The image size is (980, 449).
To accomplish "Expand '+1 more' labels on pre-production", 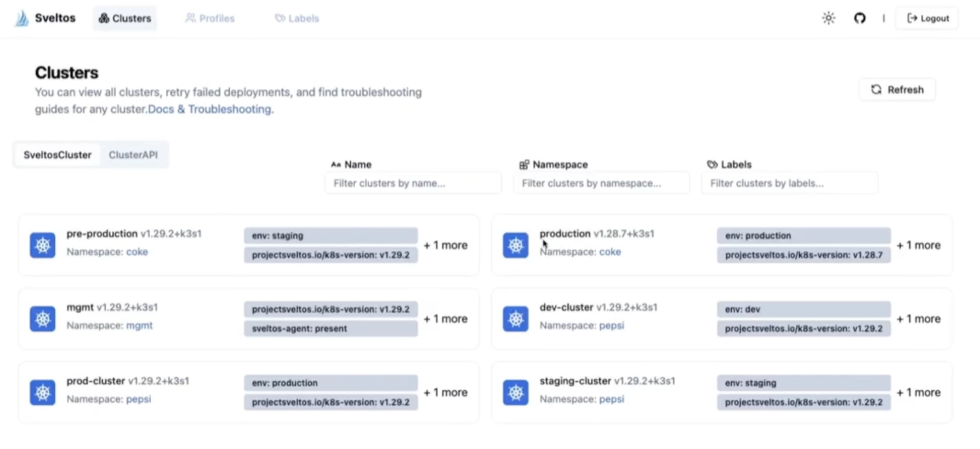I will coord(445,245).
